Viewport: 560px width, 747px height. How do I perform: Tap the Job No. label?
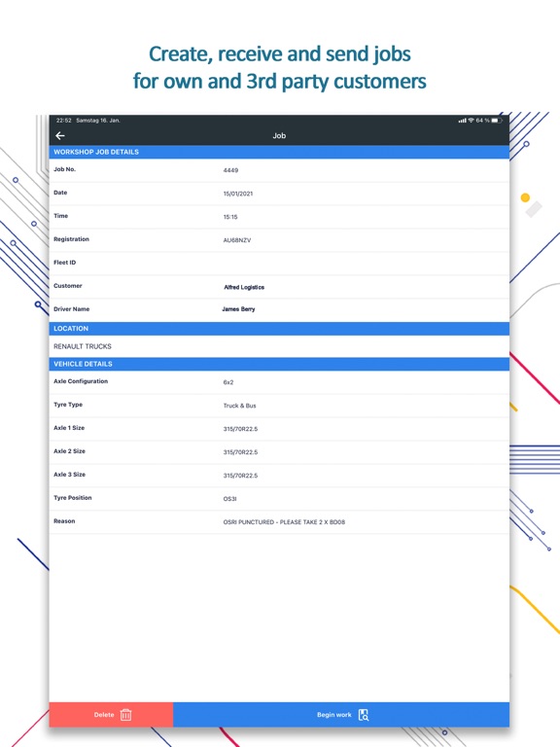(65, 169)
